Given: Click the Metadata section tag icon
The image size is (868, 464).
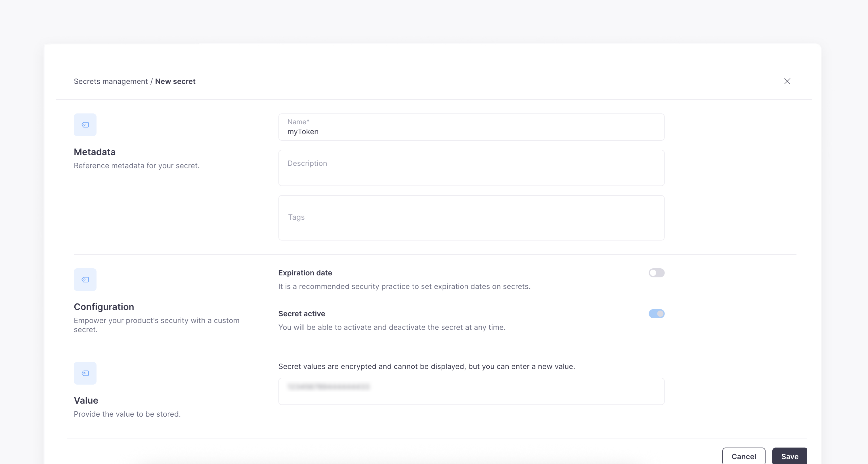Looking at the screenshot, I should pyautogui.click(x=85, y=125).
